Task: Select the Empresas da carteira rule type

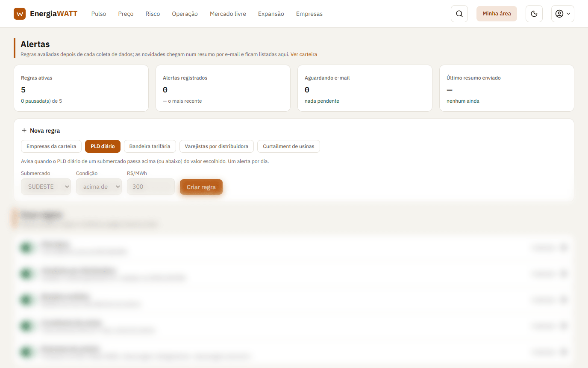Action: click(x=51, y=146)
